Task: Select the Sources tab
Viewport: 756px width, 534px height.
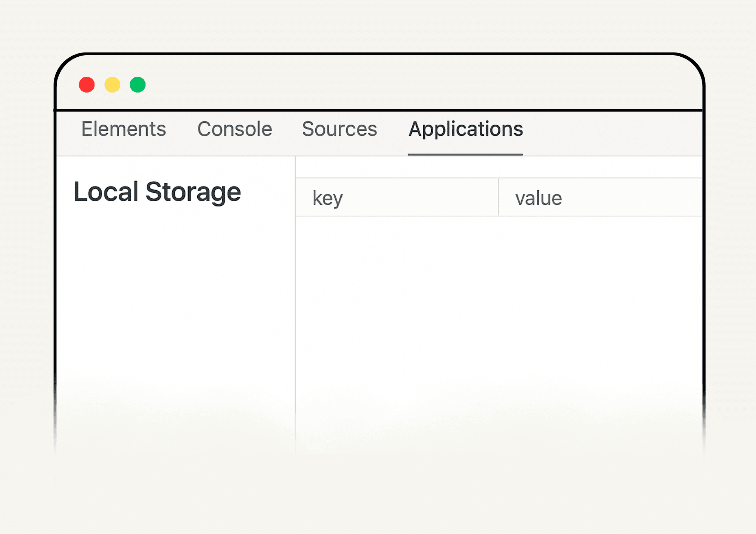Action: pyautogui.click(x=339, y=129)
